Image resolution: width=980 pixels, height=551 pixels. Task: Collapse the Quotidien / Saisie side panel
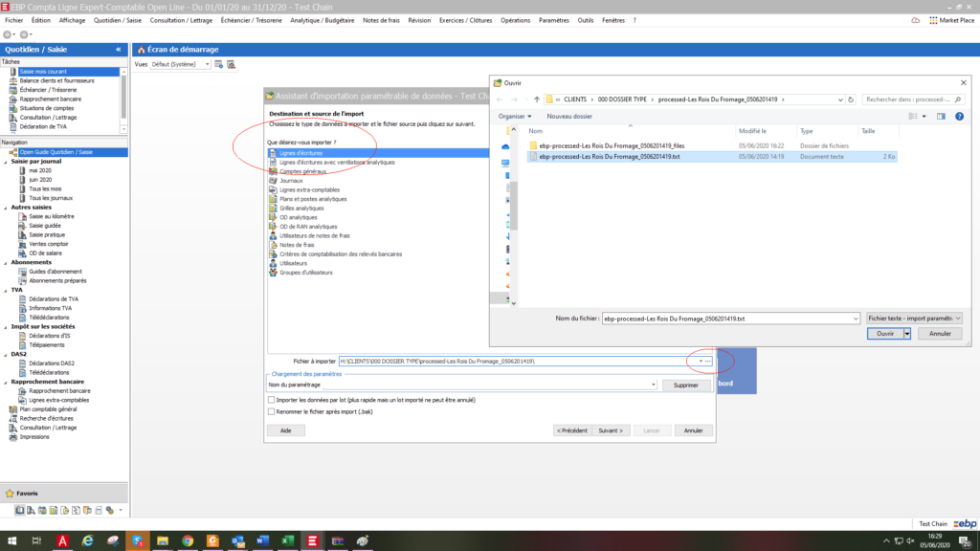[118, 50]
